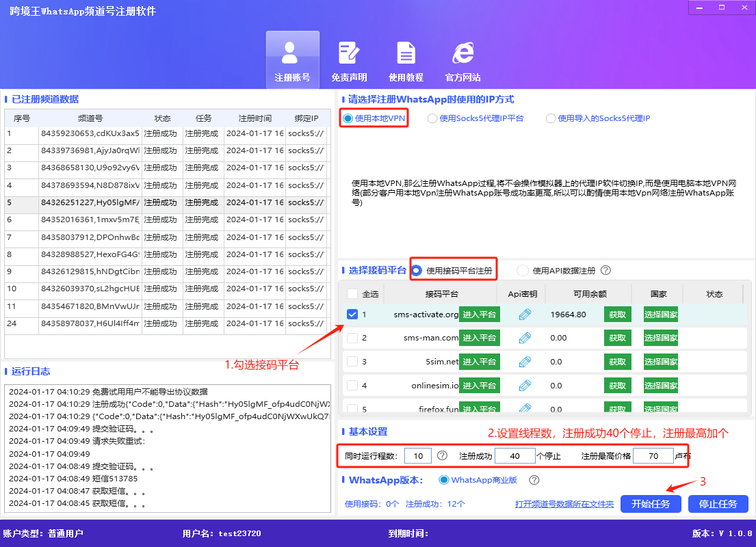Open 选择国家 for sms-activate.org

pyautogui.click(x=660, y=315)
